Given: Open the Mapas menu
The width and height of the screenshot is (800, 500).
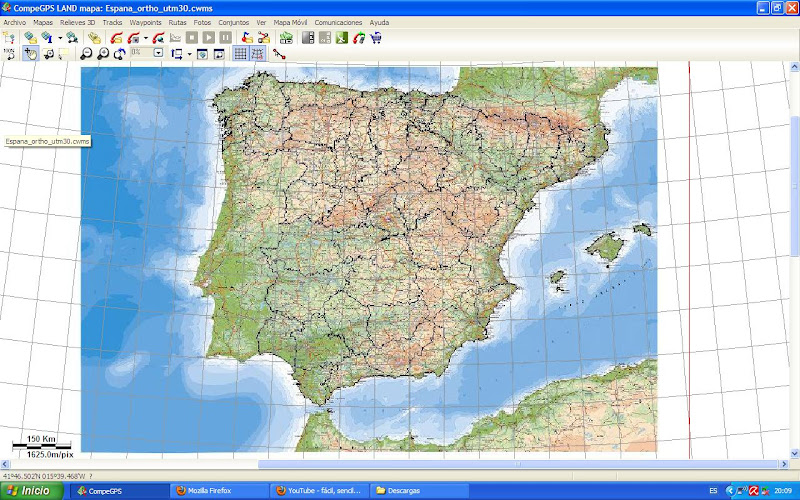Looking at the screenshot, I should coord(43,22).
